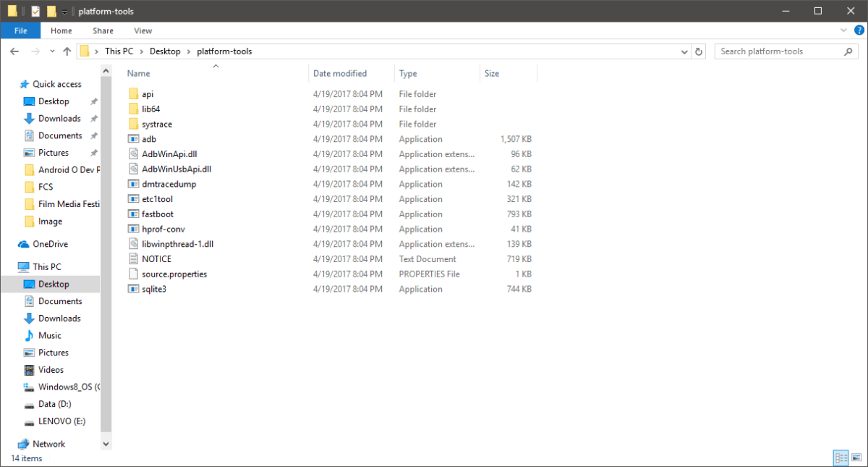Image resolution: width=868 pixels, height=467 pixels.
Task: Open the Windows8_OS drive in the sidebar
Action: (x=69, y=387)
